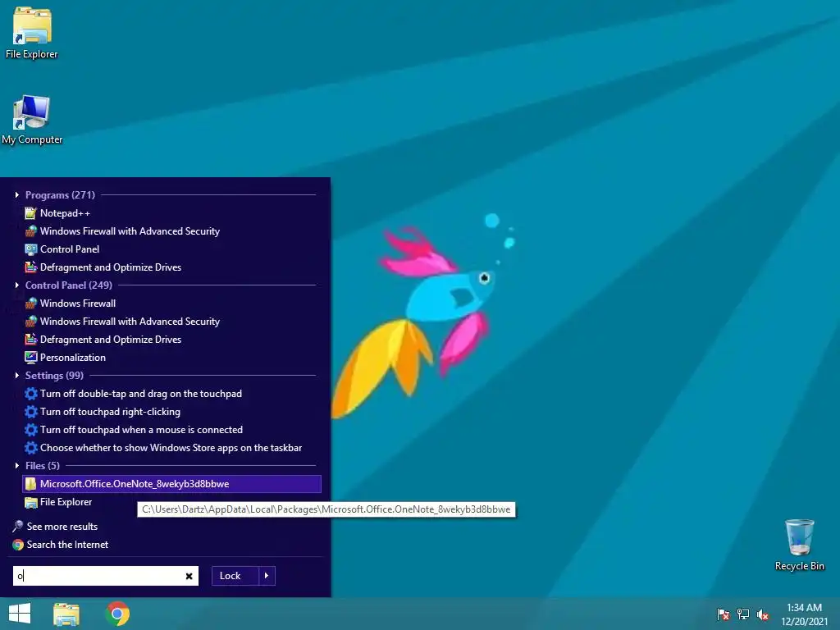The width and height of the screenshot is (840, 630).
Task: Click the Settings (99) header label
Action: tap(54, 376)
